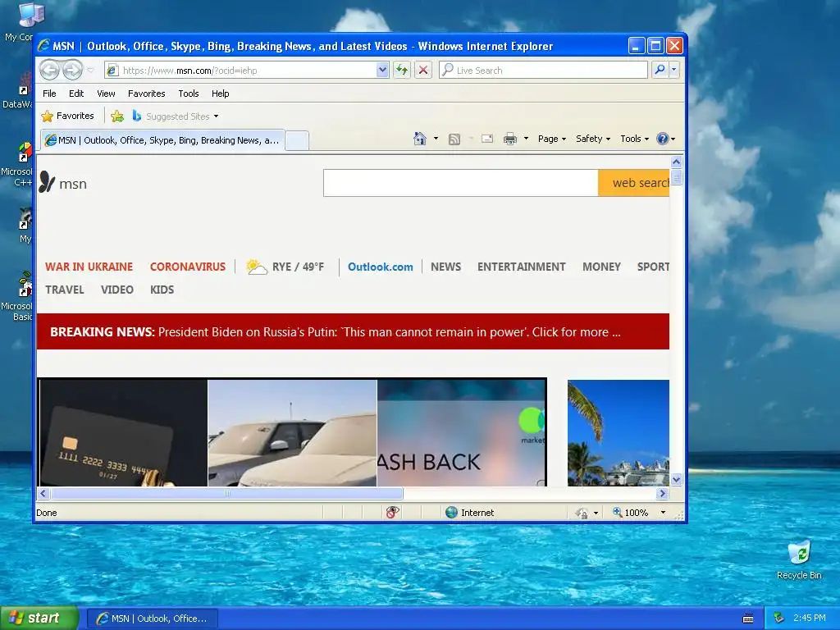This screenshot has width=840, height=630.
Task: Go to VIDEO section
Action: pos(116,290)
